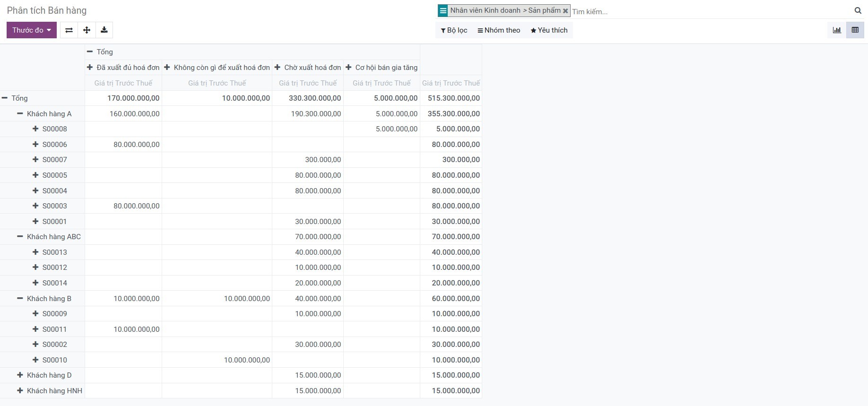This screenshot has width=868, height=406.
Task: Open the Yêu thích favorites menu
Action: click(x=549, y=30)
